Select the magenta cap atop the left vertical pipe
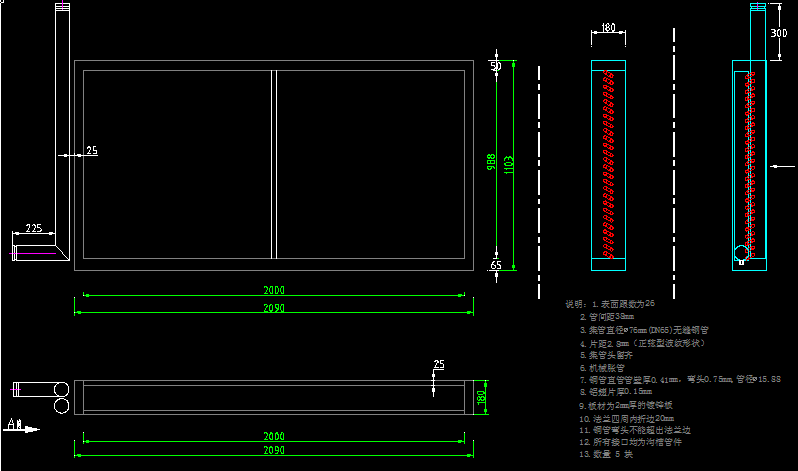This screenshot has height=471, width=798. 62,7
